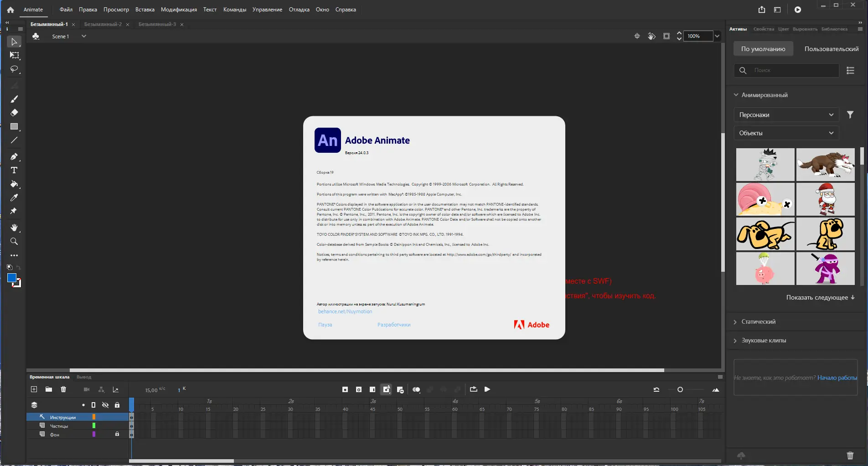Select the Selection arrow tool
The image size is (868, 466).
(14, 42)
